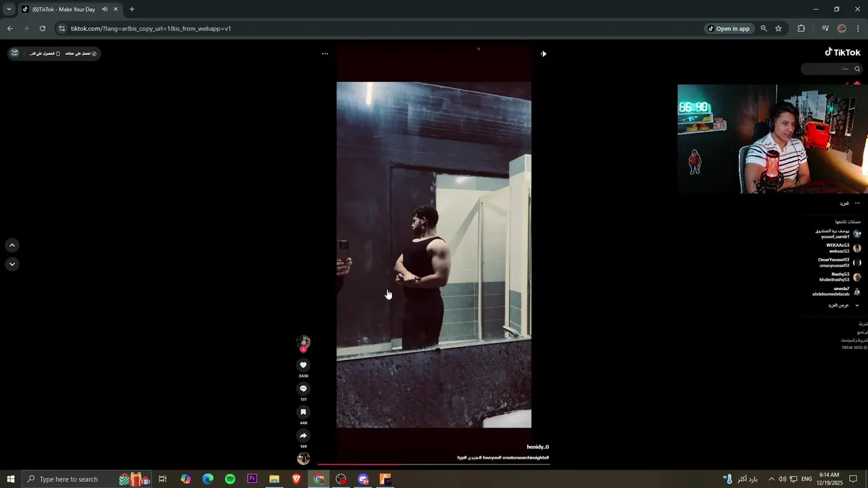The height and width of the screenshot is (488, 868).
Task: View site information icon in address bar
Action: pyautogui.click(x=62, y=28)
